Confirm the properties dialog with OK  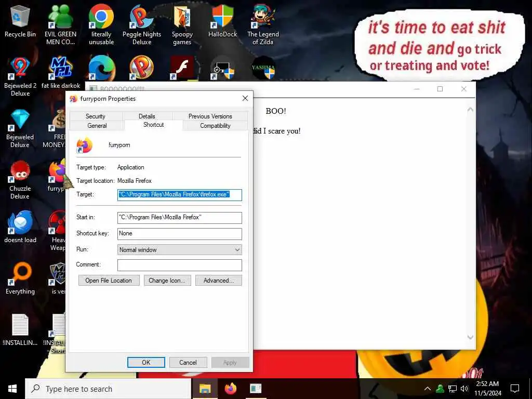(x=146, y=362)
